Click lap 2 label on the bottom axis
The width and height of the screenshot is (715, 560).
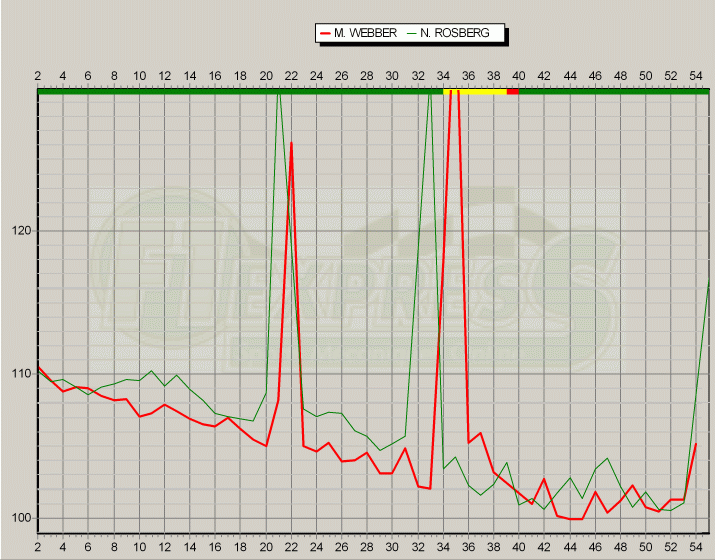pos(38,549)
